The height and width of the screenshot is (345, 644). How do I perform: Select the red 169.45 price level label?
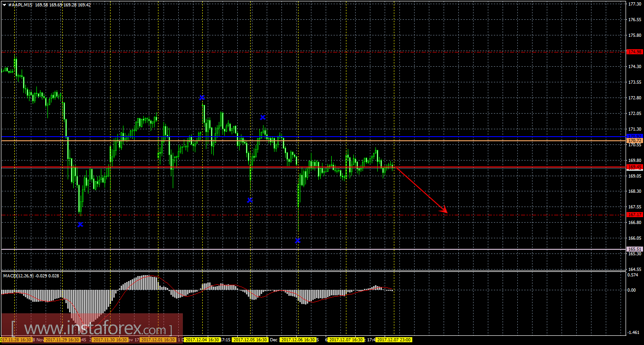point(635,167)
